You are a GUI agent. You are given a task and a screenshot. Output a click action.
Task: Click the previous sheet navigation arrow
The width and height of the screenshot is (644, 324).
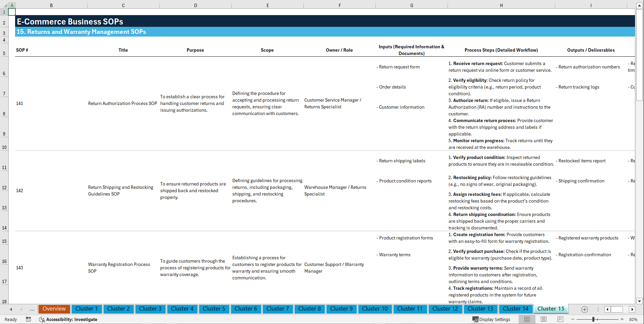10,309
